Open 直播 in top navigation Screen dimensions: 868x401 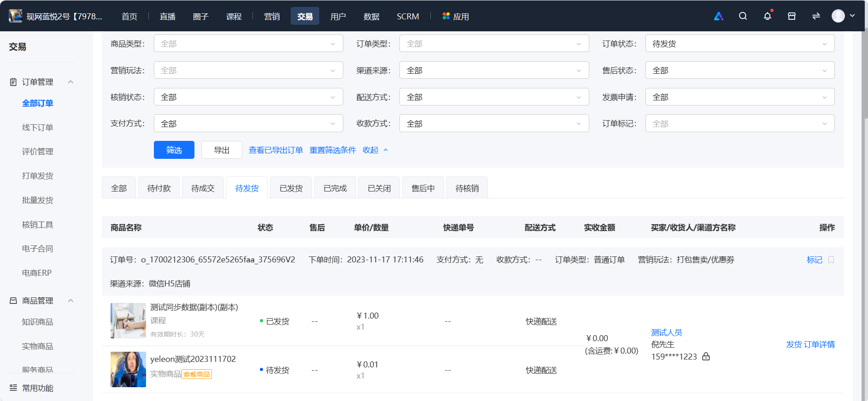point(168,17)
